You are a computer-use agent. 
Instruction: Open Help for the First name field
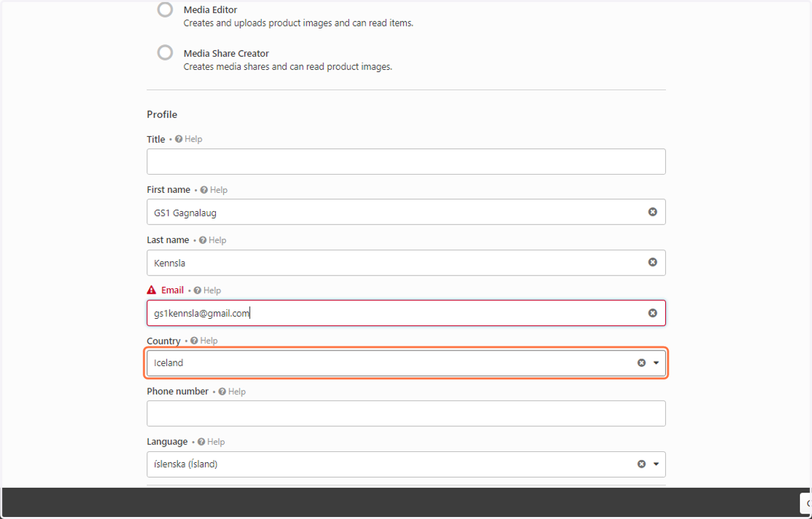pyautogui.click(x=214, y=189)
